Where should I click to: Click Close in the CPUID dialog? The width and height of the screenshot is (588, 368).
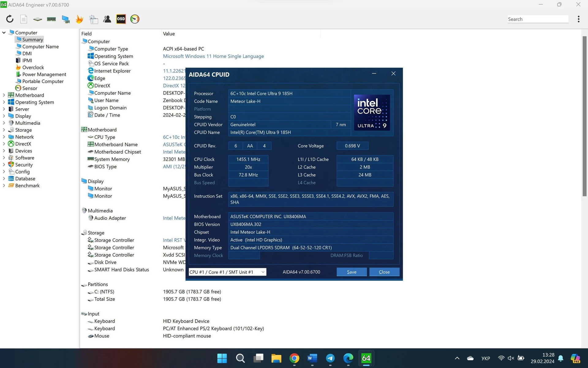click(384, 272)
